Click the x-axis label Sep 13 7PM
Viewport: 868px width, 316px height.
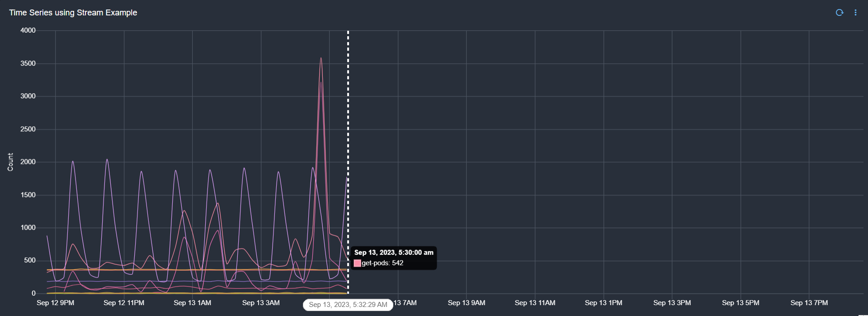[x=809, y=303]
